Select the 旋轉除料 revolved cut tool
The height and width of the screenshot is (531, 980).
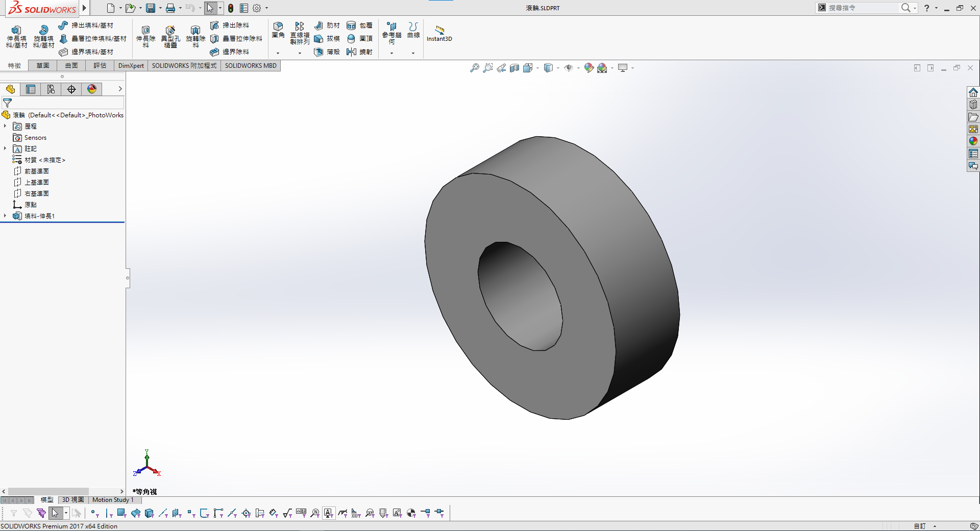tap(195, 37)
